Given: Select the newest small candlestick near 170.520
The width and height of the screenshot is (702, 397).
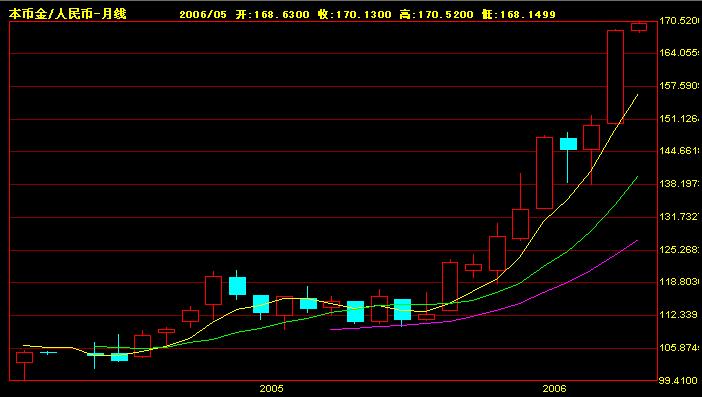Looking at the screenshot, I should tap(639, 27).
